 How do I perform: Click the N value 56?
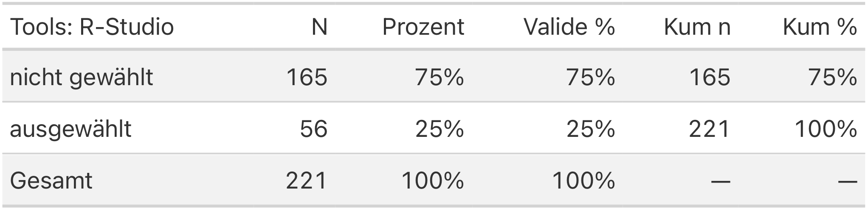click(x=313, y=129)
